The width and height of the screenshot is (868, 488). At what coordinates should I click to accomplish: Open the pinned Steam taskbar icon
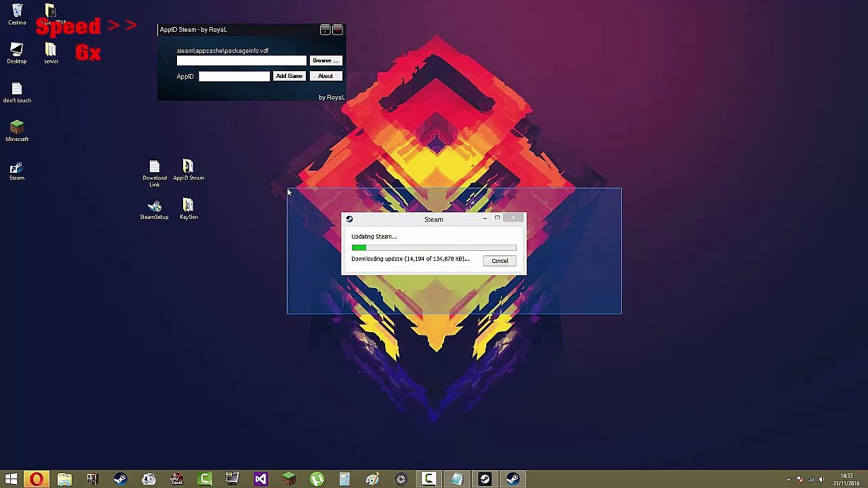[120, 479]
